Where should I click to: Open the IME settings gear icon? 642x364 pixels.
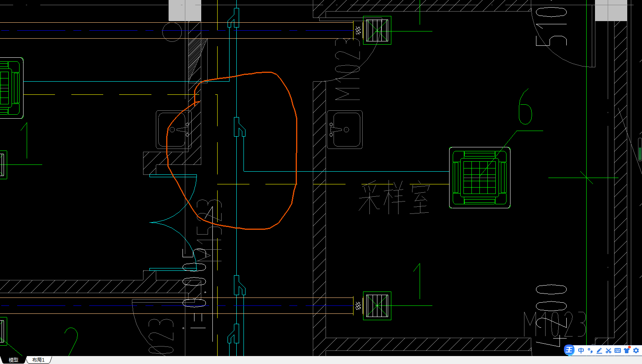point(636,350)
